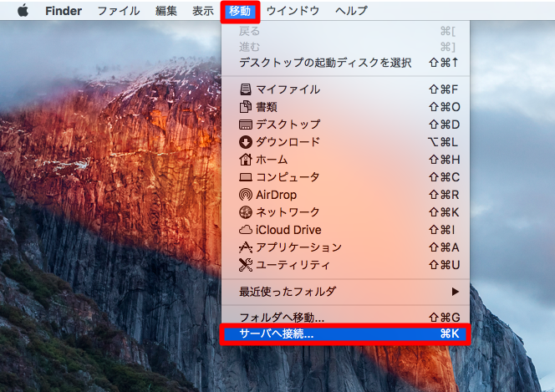This screenshot has width=555, height=392.
Task: Click the ⇧⌘K shortcut in ネットワーク row
Action: [x=444, y=212]
